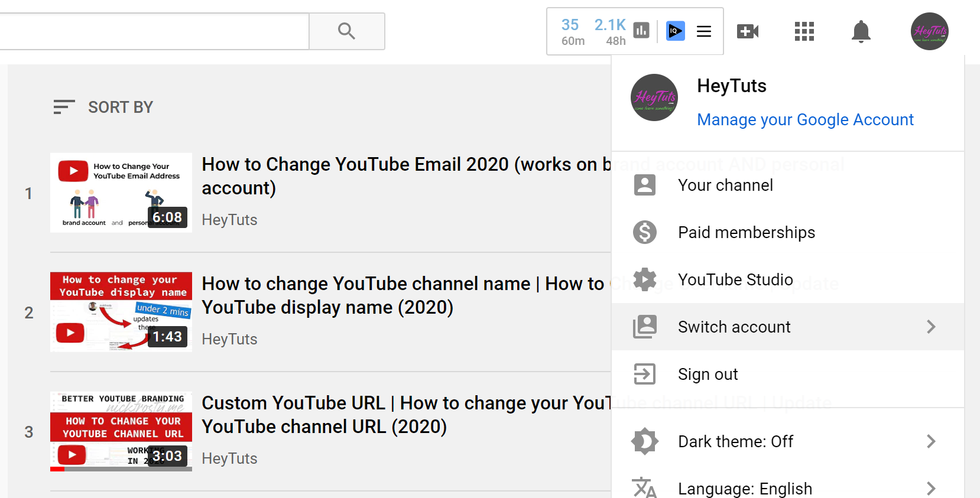Click the HeyTuts profile picture in the menu
980x498 pixels.
click(654, 97)
